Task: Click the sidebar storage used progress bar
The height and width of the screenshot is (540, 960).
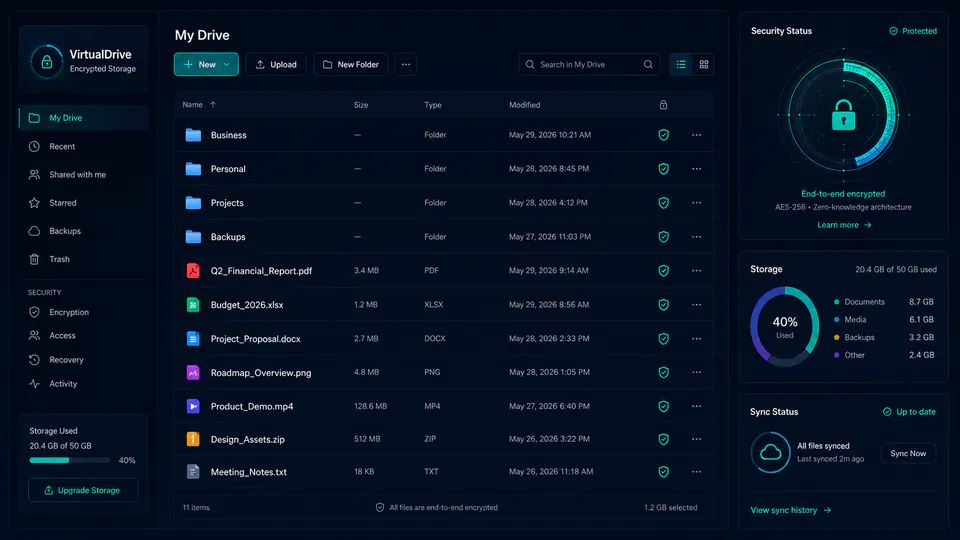Action: click(x=70, y=460)
